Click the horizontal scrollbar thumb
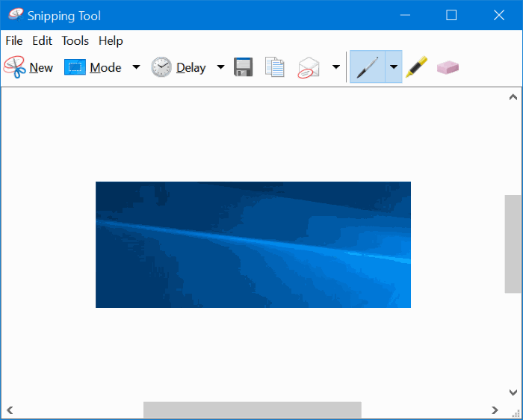 pos(253,410)
